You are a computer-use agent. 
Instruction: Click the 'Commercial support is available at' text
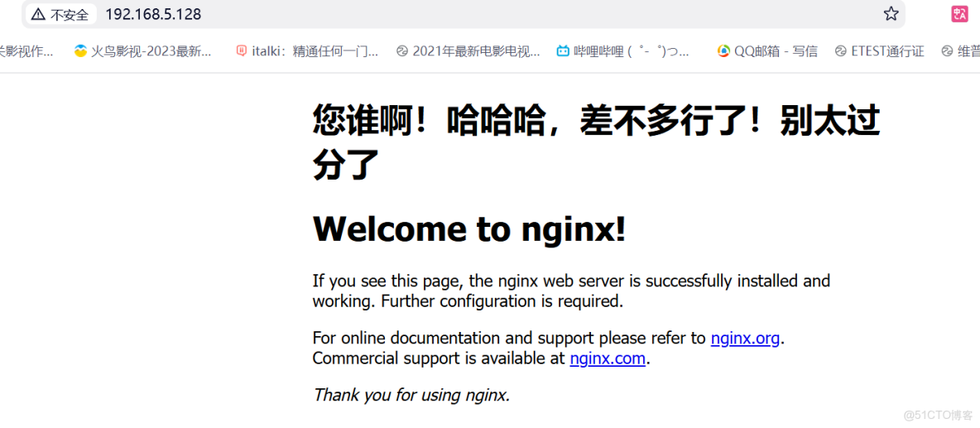click(440, 358)
